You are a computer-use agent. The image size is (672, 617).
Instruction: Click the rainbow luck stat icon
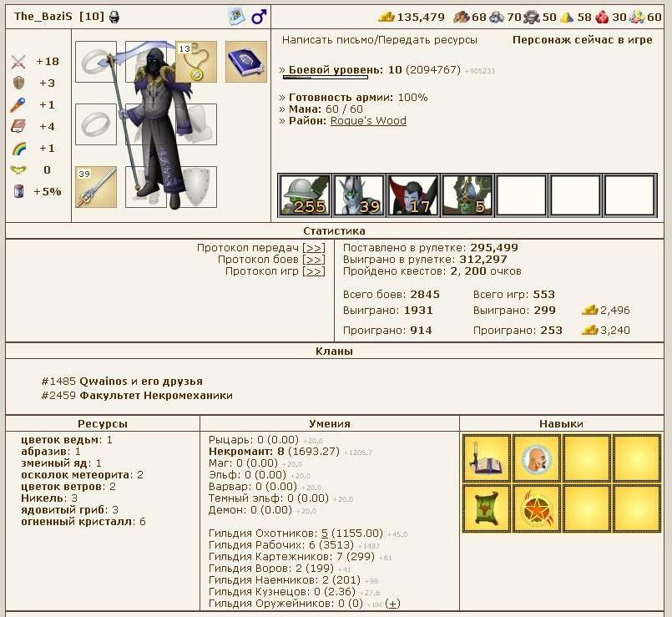pyautogui.click(x=19, y=149)
